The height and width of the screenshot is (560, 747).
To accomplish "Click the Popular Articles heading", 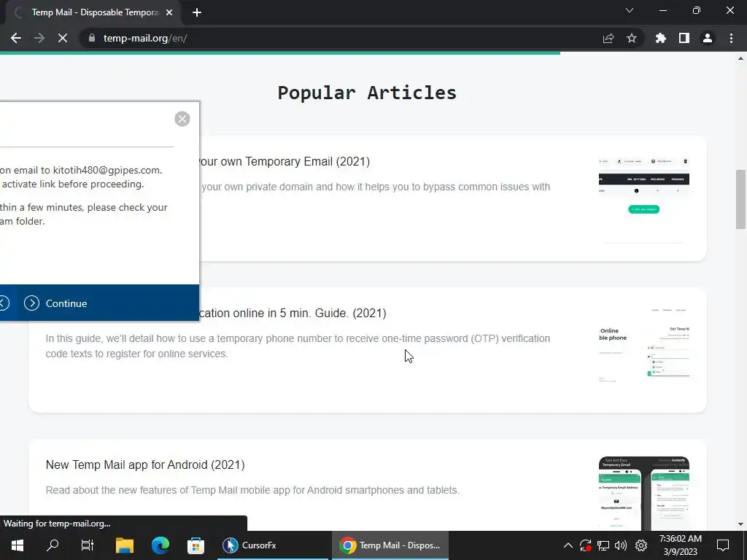I will 367,93.
